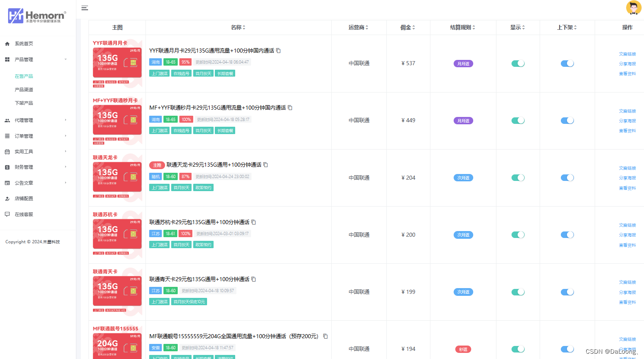Image resolution: width=644 pixels, height=359 pixels.
Task: Open 分享海报 for 联通天龙卡
Action: [627, 178]
